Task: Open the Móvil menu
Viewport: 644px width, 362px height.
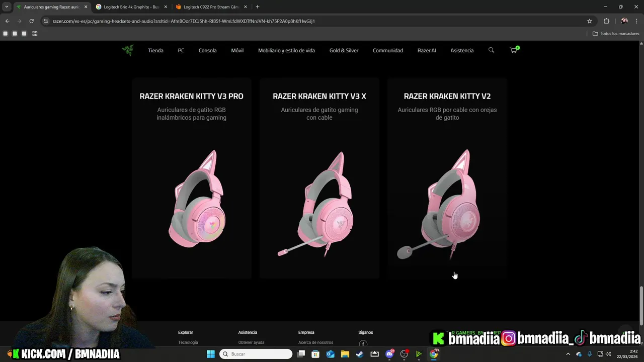Action: pos(237,50)
